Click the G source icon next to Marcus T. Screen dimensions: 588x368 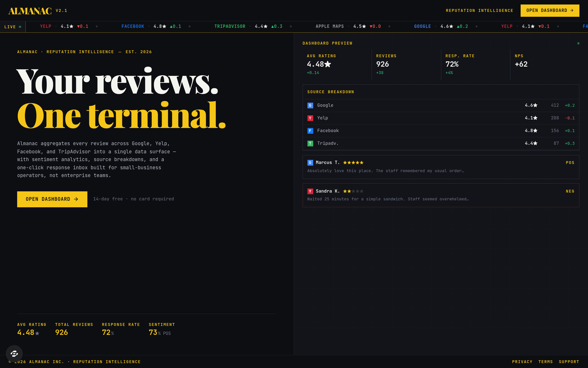[310, 163]
